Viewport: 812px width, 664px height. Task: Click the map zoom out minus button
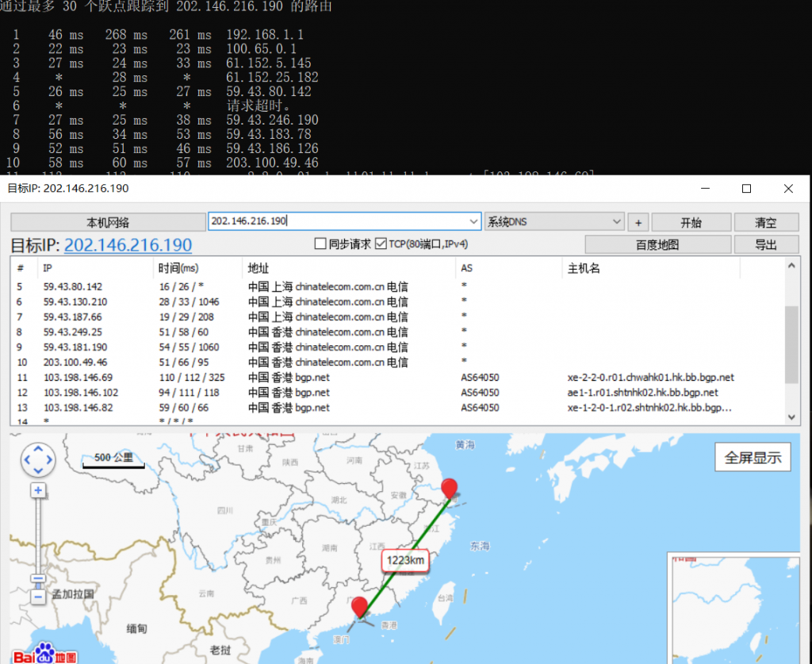[37, 597]
